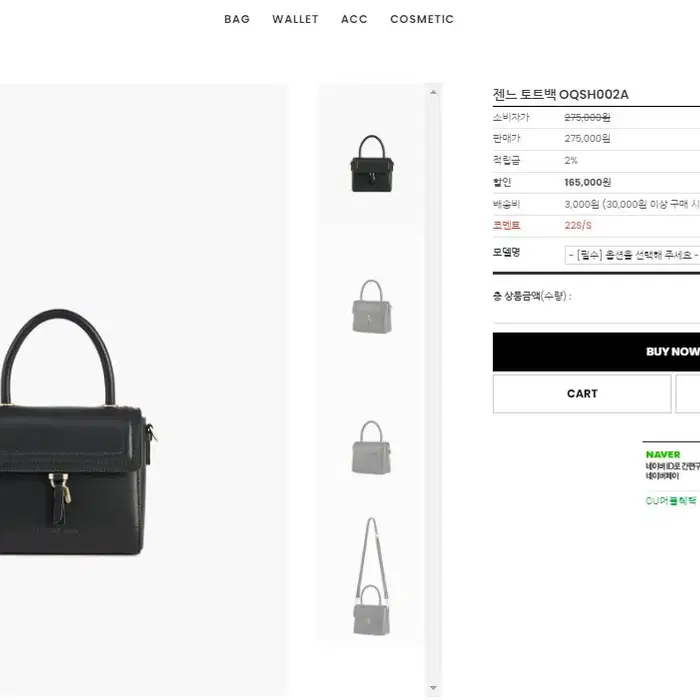
Task: Open the WALLET menu category
Action: (295, 19)
